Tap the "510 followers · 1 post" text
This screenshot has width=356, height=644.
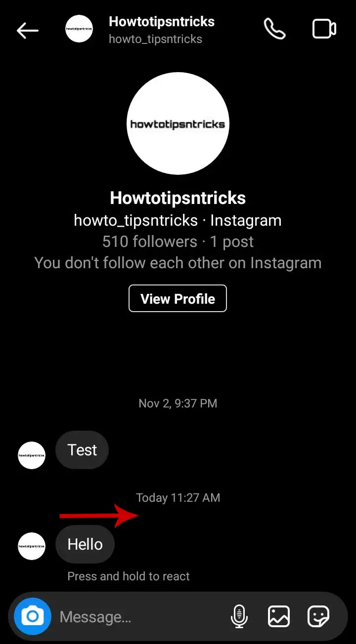tap(178, 241)
